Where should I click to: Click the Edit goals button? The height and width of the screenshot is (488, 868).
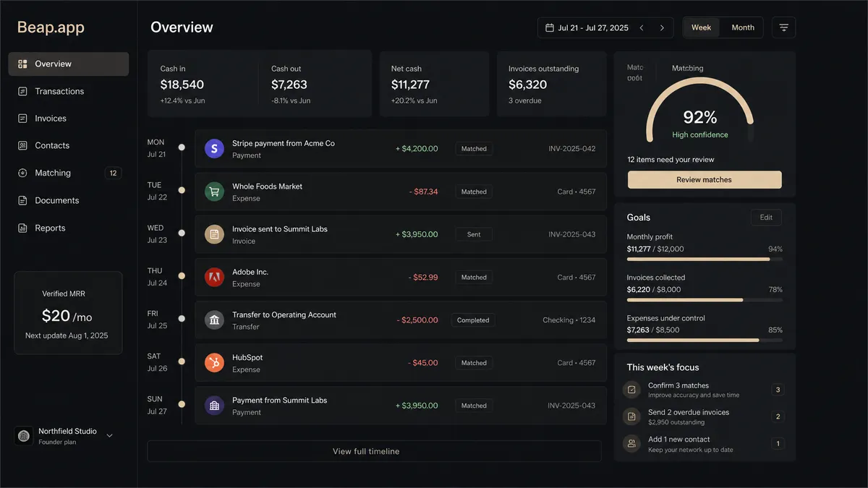pos(766,217)
